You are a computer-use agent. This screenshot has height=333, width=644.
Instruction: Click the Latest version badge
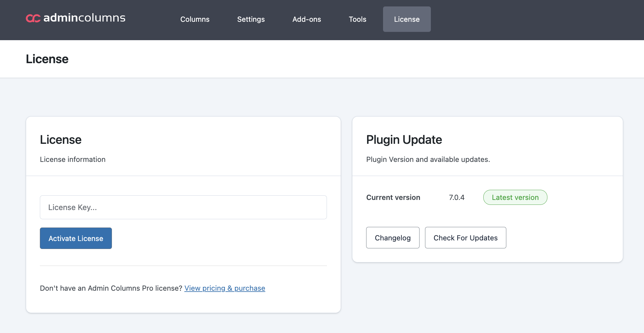(x=515, y=197)
